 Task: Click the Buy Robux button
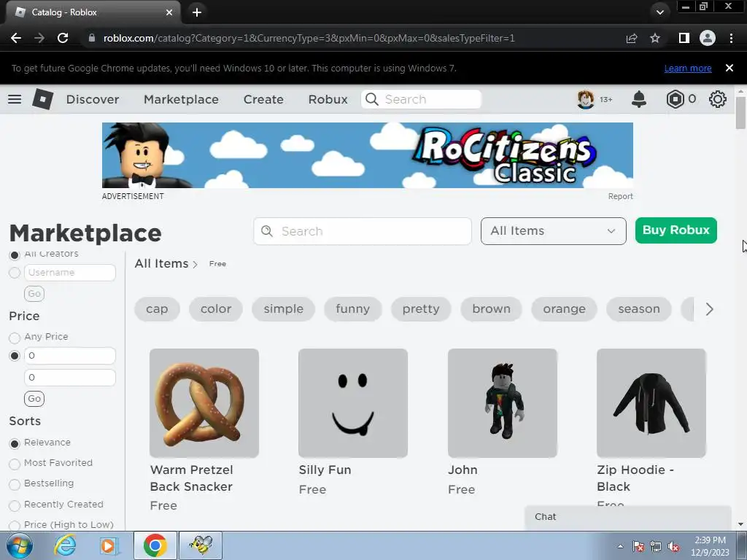click(676, 230)
